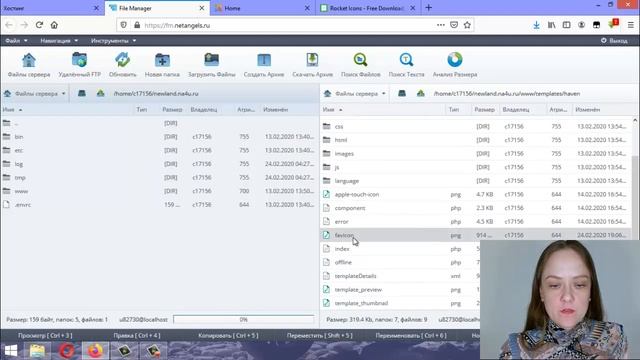Viewport: 640px width, 360px height.
Task: Go to the browser home page
Action: 54,25
